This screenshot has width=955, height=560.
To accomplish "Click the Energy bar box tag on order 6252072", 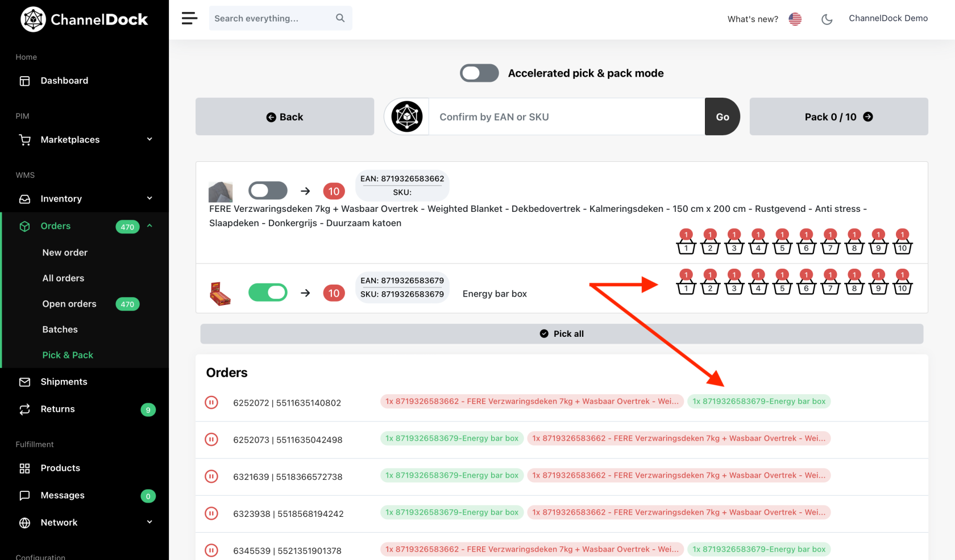I will click(x=759, y=402).
